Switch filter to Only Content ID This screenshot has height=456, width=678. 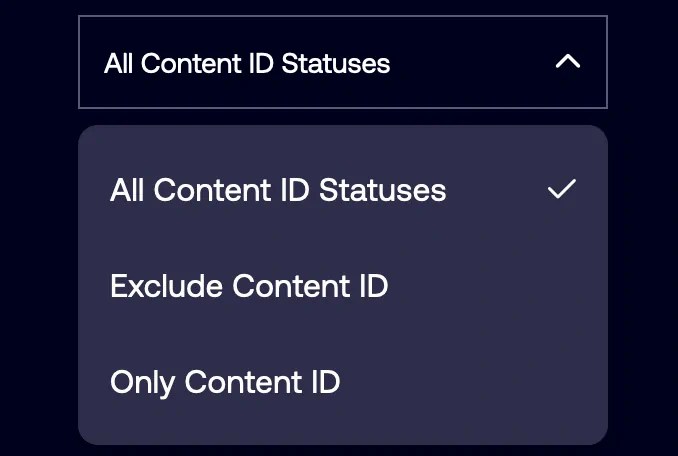click(225, 382)
